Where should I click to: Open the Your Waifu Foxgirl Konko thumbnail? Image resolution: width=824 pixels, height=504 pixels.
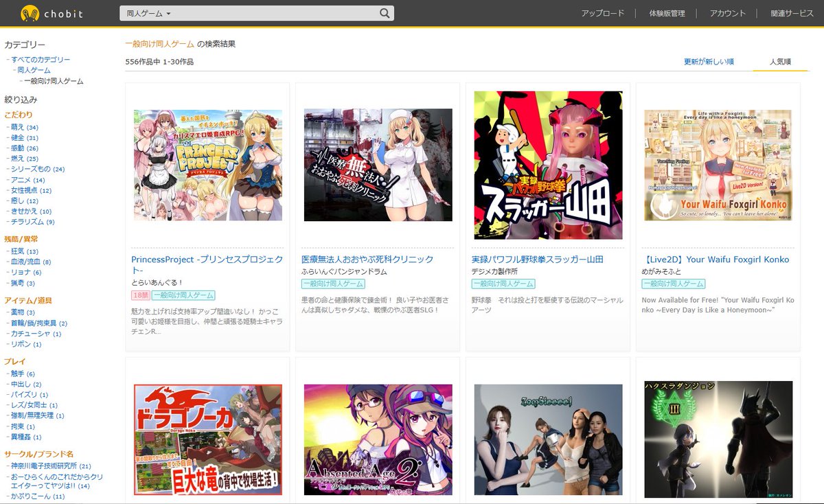[718, 165]
